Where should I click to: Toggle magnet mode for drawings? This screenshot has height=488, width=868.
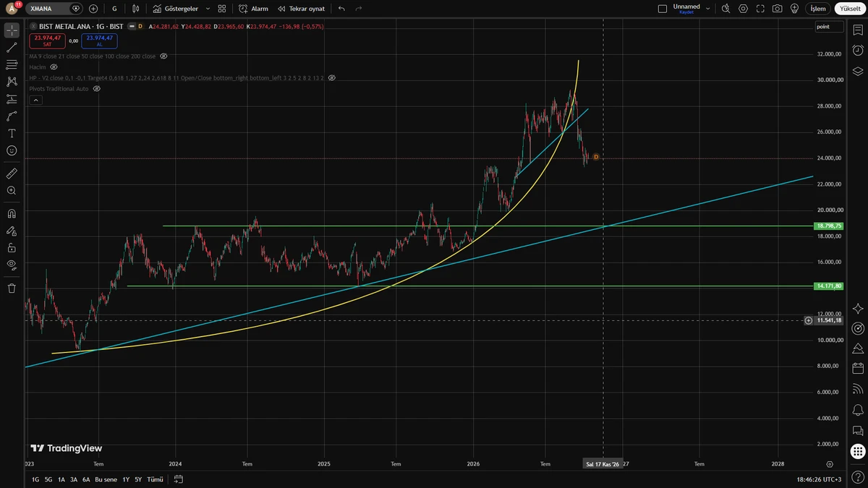[x=12, y=214]
